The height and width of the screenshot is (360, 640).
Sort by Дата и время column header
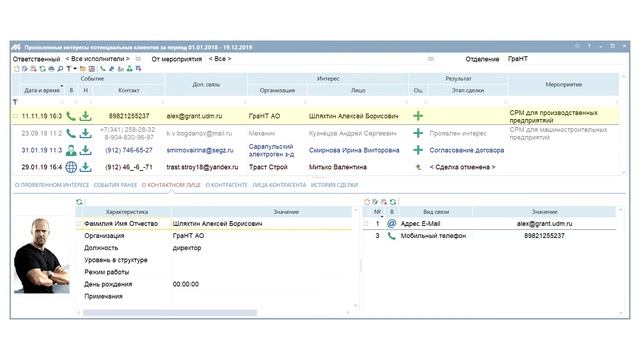42,90
